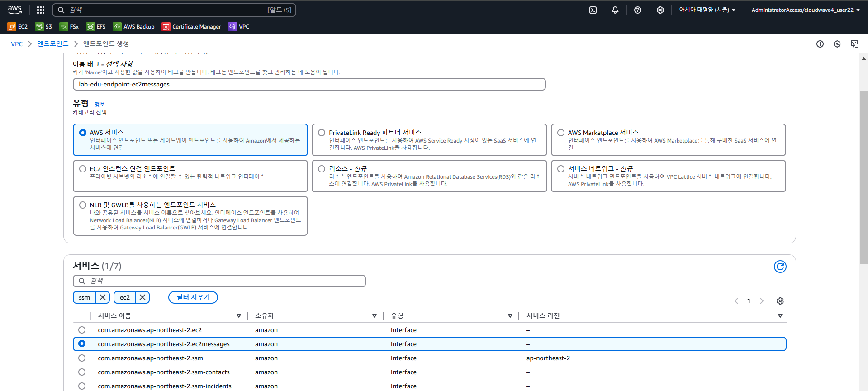The height and width of the screenshot is (391, 868).
Task: Go to previous page of services
Action: coord(736,301)
